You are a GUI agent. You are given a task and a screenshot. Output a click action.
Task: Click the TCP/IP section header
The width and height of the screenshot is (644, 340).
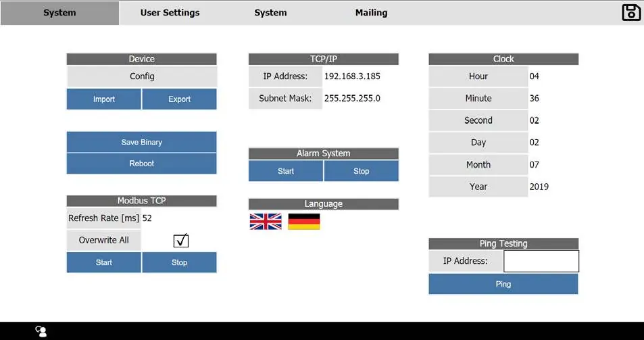(x=324, y=59)
